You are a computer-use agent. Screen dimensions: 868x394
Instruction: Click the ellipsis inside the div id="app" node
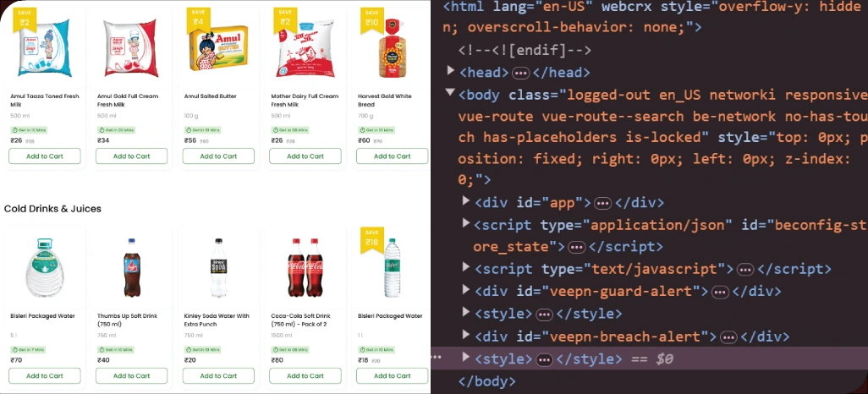point(602,203)
